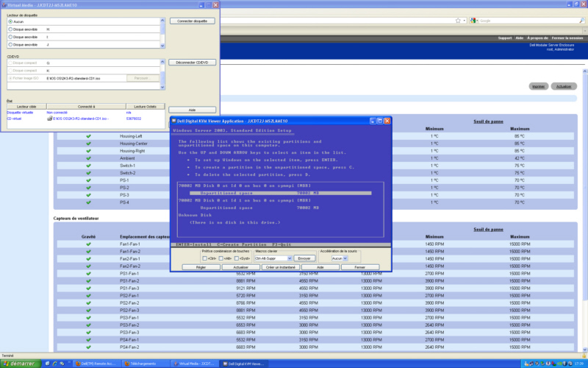Click 'Aide' button in KVM viewer
The image size is (588, 368).
click(320, 267)
